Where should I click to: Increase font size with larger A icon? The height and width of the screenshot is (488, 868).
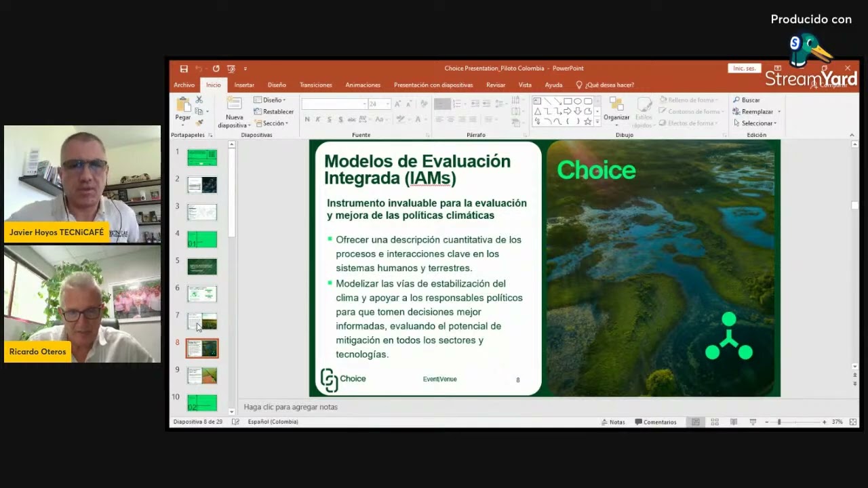(397, 104)
